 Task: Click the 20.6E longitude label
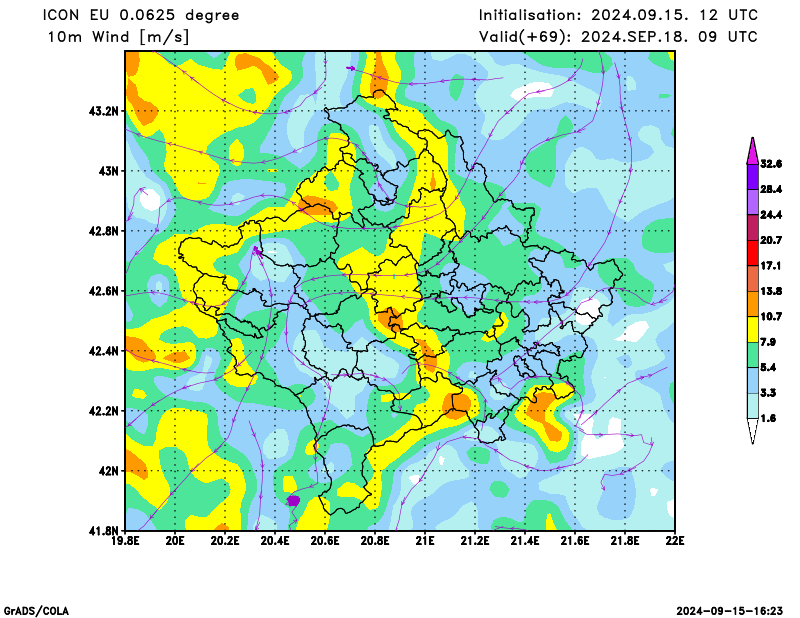pyautogui.click(x=325, y=540)
